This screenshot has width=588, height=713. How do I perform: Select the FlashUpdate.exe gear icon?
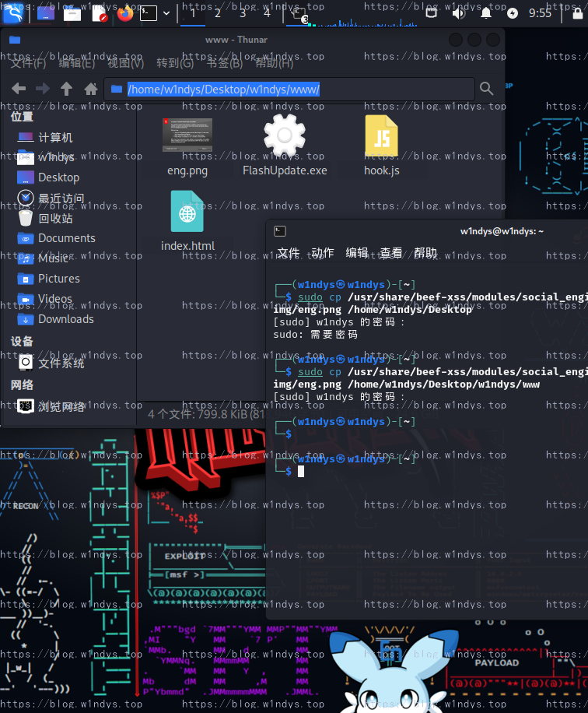click(285, 135)
